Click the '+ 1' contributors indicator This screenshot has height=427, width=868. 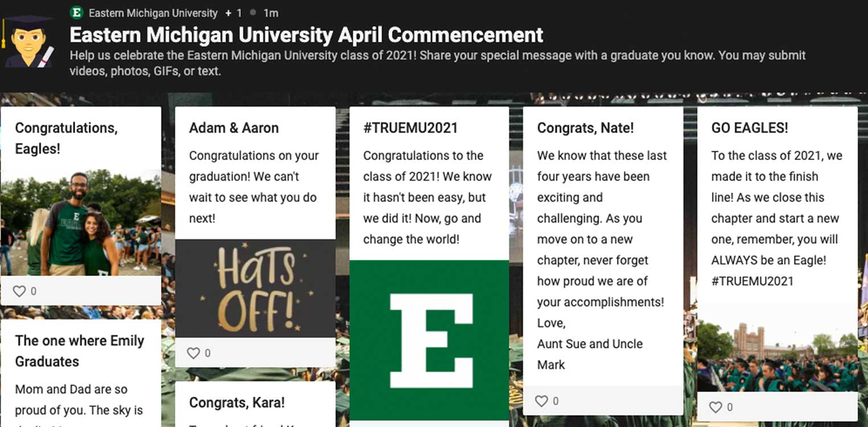tap(233, 13)
